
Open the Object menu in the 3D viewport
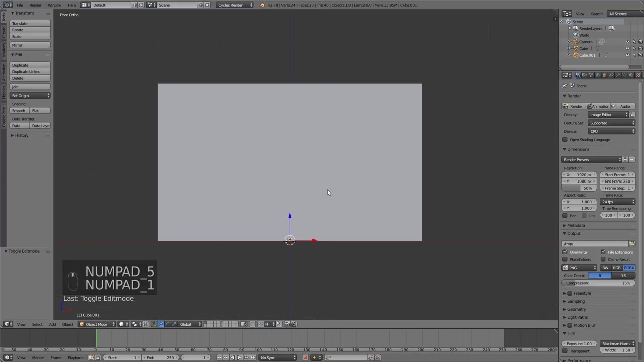coord(67,324)
